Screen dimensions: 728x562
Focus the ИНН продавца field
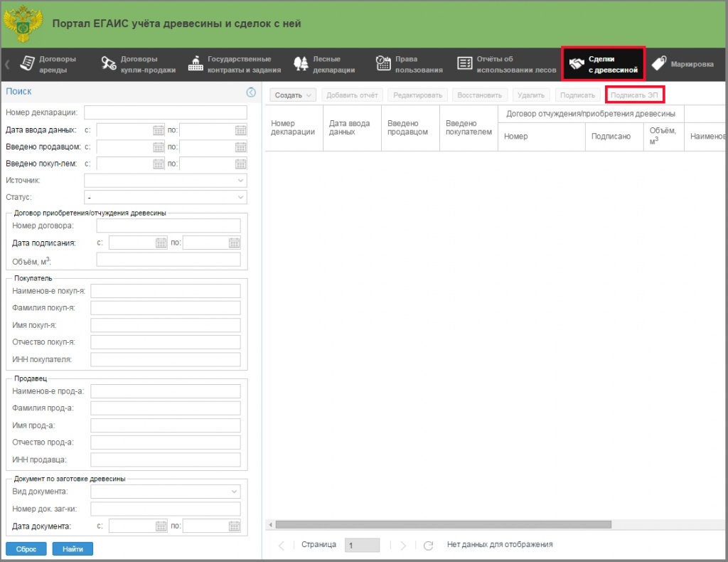(166, 460)
